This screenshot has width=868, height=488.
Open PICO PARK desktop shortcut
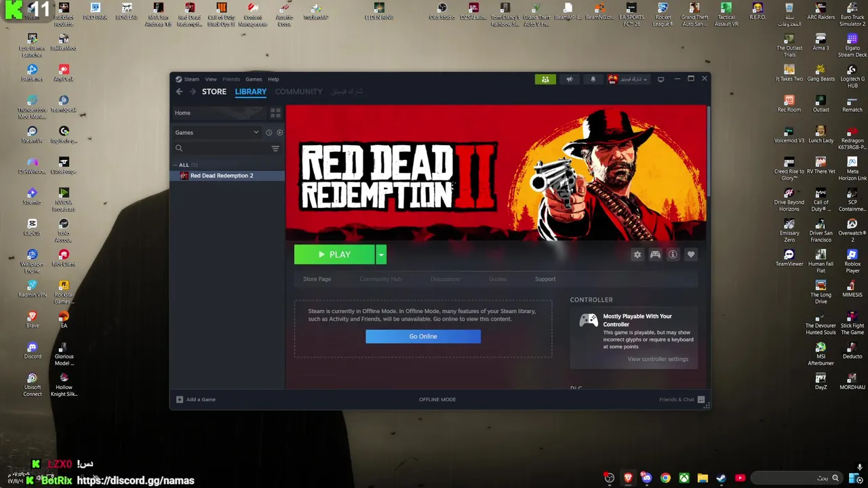pos(95,12)
